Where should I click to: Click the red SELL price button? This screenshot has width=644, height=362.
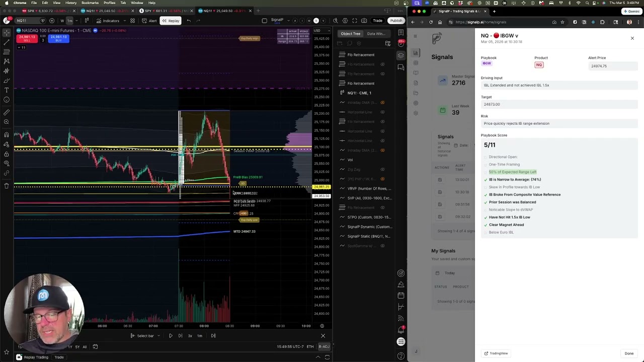(27, 38)
